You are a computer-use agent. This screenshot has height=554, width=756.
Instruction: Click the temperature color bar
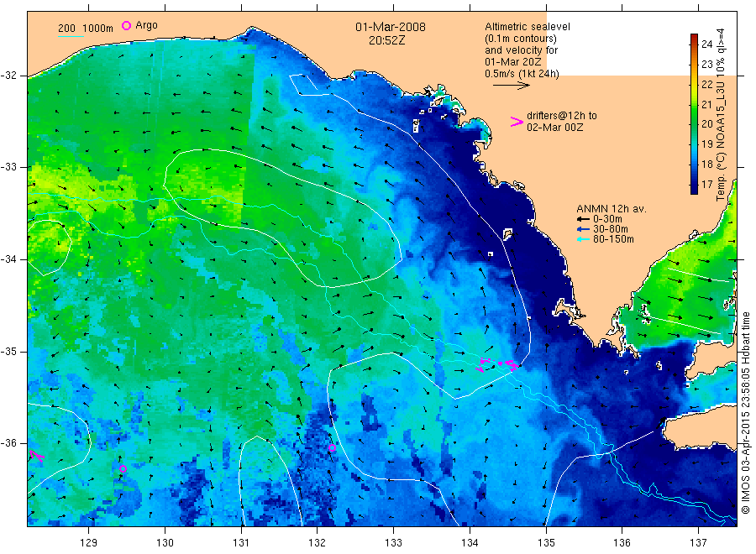point(694,113)
